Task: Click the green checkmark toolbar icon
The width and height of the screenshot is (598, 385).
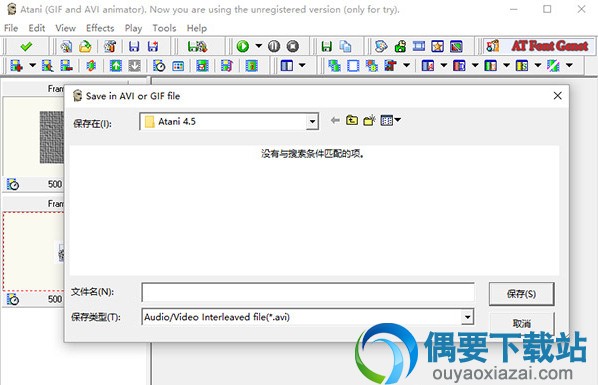Action: point(26,47)
